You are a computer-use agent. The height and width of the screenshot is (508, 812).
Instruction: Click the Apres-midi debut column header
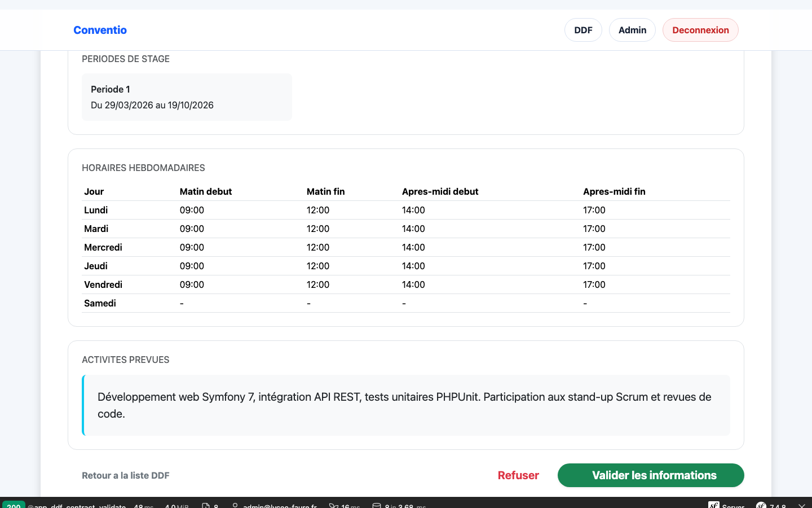point(440,191)
